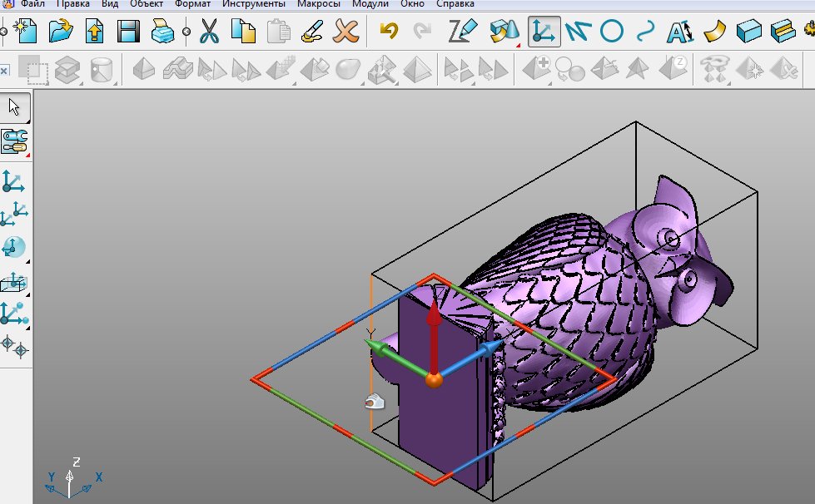
Task: Open the Формат menu
Action: [x=193, y=3]
